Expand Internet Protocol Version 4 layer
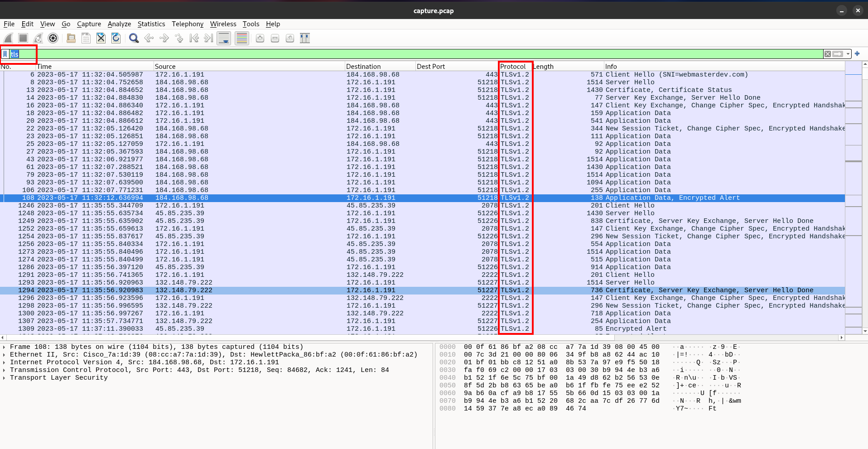The width and height of the screenshot is (868, 449). tap(4, 362)
